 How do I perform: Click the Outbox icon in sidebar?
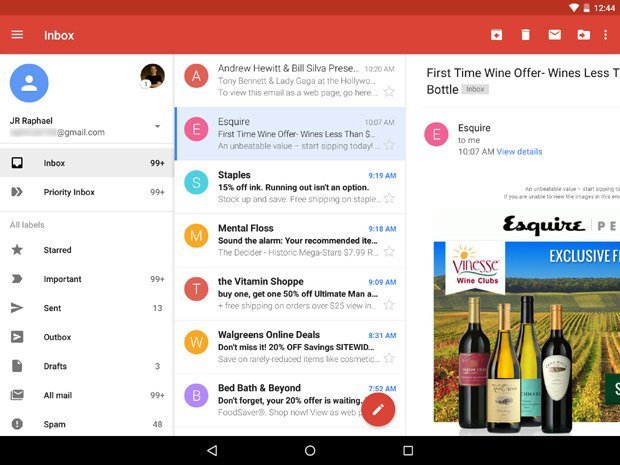click(17, 337)
